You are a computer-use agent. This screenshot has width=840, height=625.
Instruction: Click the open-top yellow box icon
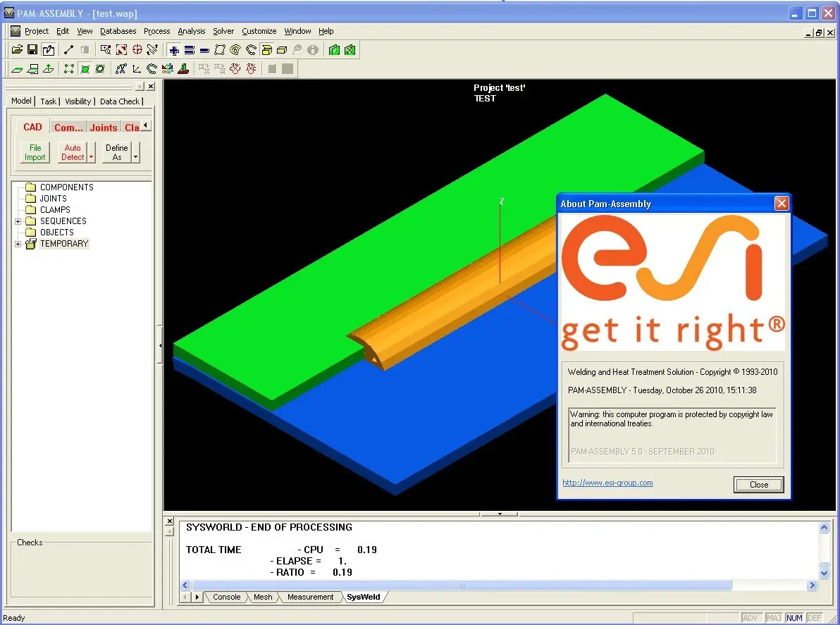pos(266,50)
